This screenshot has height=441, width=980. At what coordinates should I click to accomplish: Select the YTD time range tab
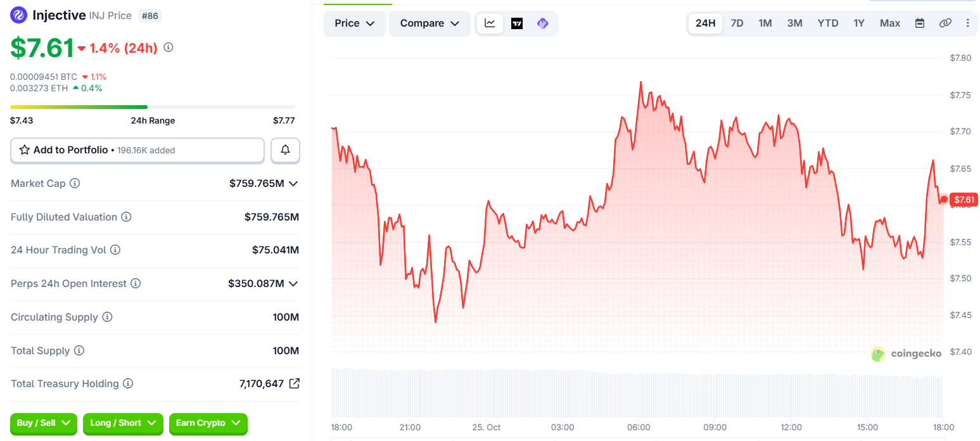pyautogui.click(x=828, y=23)
